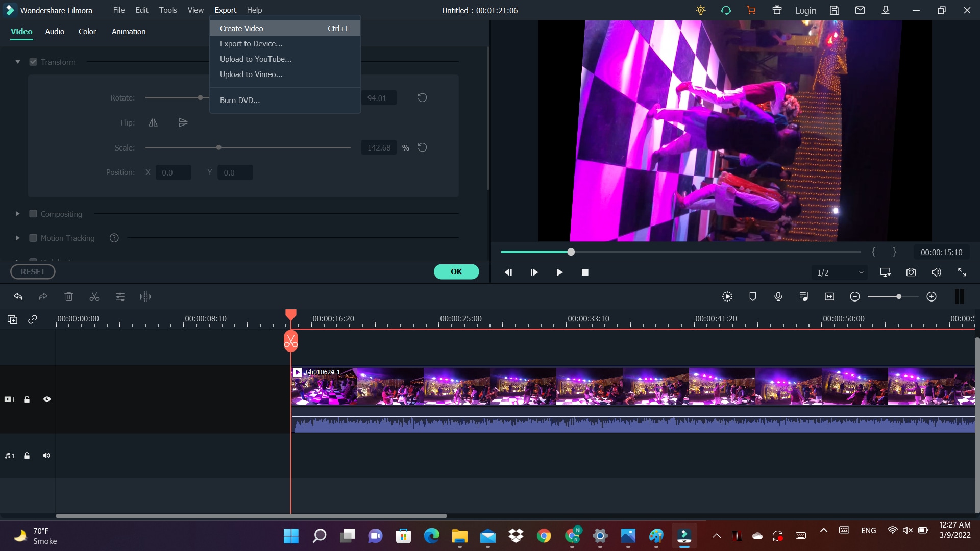Reset the Scale value
Viewport: 980px width, 551px height.
tap(422, 147)
